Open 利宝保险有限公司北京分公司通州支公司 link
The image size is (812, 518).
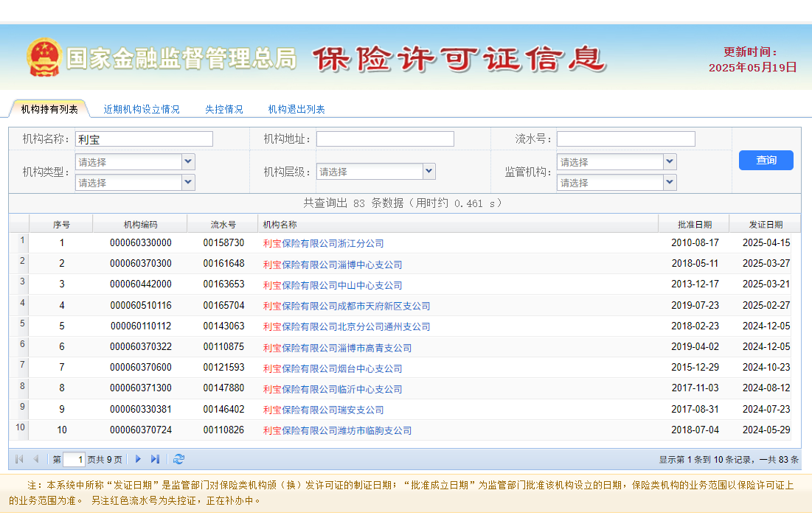(347, 326)
